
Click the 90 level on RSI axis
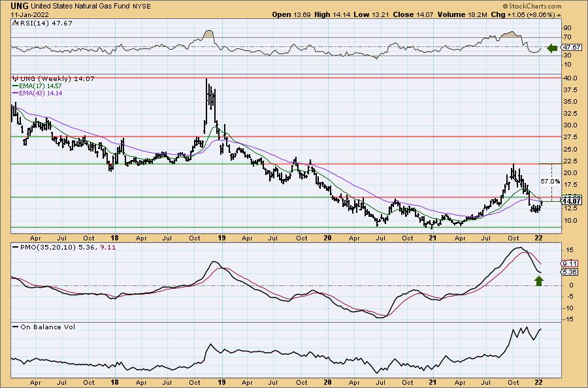(567, 28)
